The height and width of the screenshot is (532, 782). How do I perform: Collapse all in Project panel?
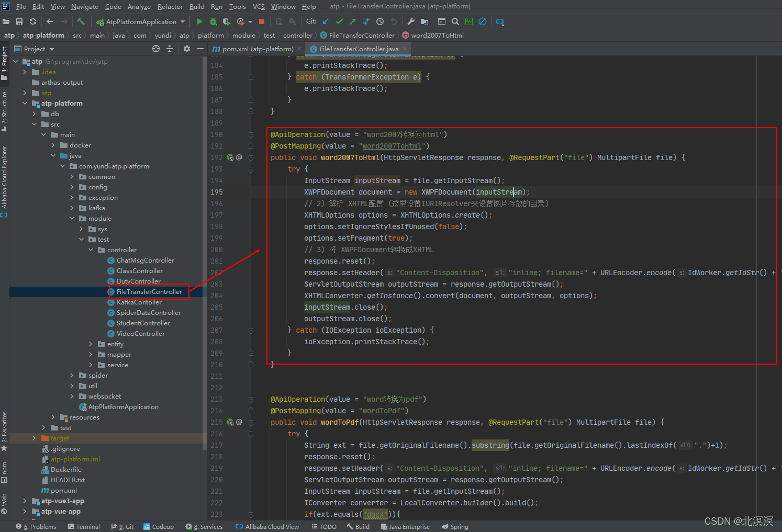pyautogui.click(x=170, y=49)
